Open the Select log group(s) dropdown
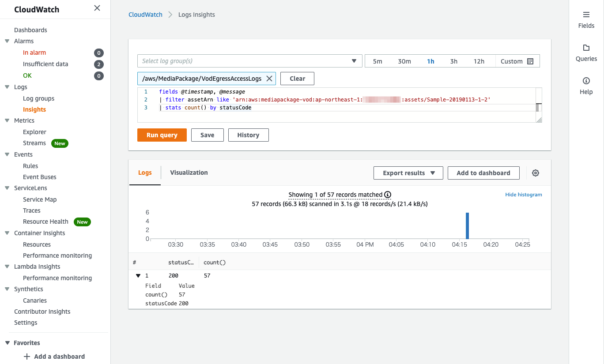The image size is (604, 364). pyautogui.click(x=249, y=61)
